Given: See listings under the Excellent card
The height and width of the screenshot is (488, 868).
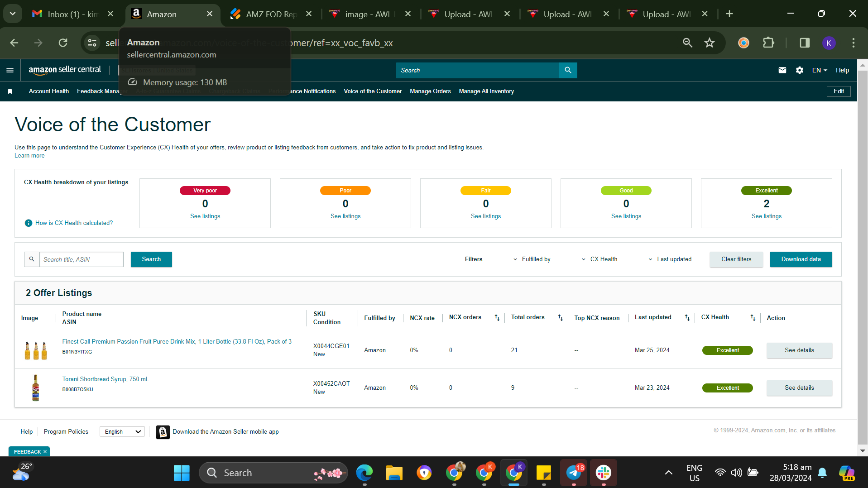Looking at the screenshot, I should point(767,216).
